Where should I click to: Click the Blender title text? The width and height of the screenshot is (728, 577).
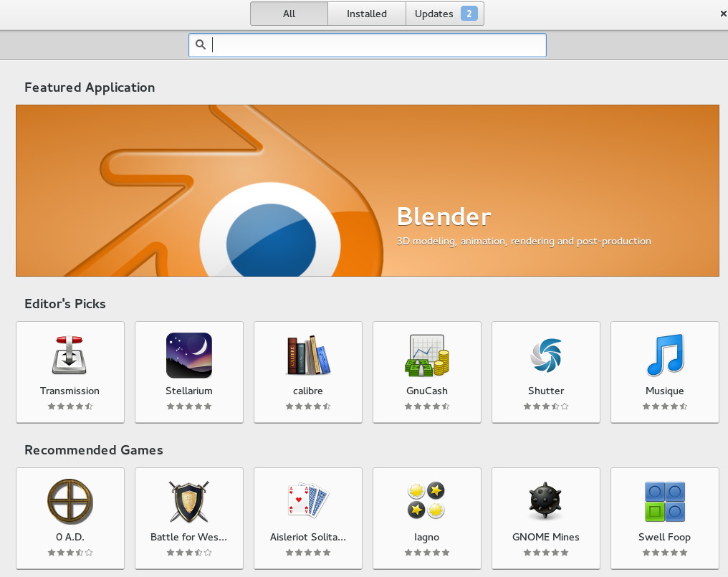click(444, 216)
